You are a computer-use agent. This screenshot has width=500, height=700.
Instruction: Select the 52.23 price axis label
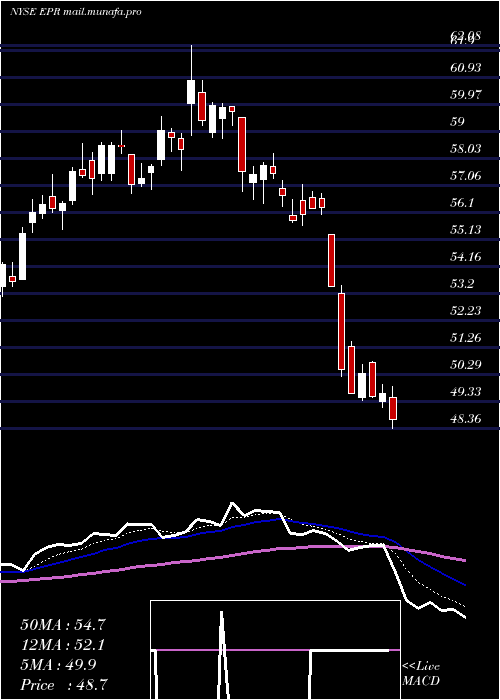pos(466,311)
